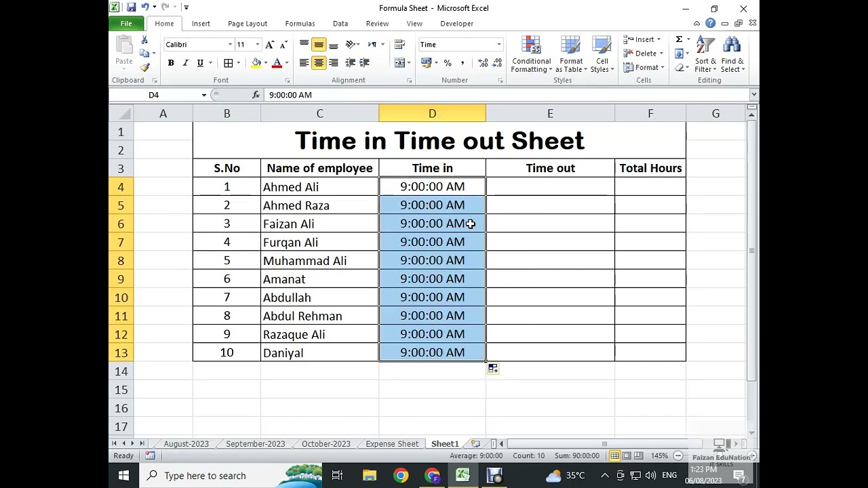The height and width of the screenshot is (488, 868).
Task: Apply Percent Style
Action: coord(448,63)
